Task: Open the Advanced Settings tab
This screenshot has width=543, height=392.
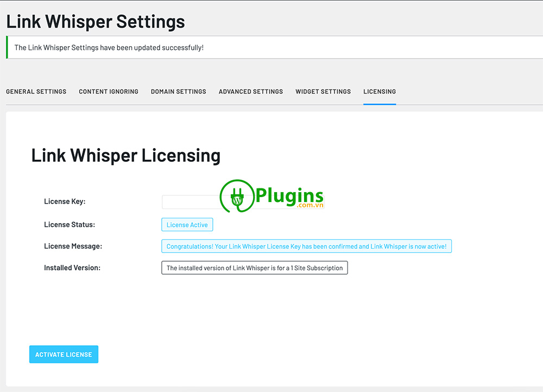Action: point(250,91)
